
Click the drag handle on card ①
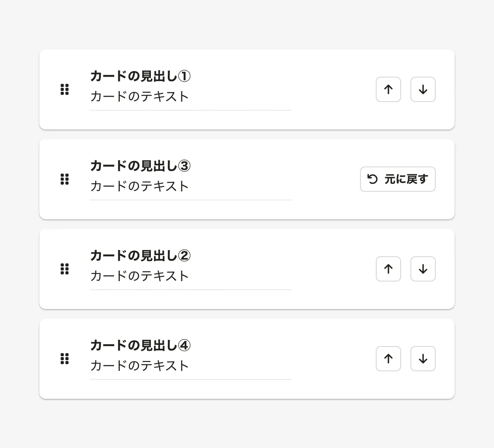65,90
